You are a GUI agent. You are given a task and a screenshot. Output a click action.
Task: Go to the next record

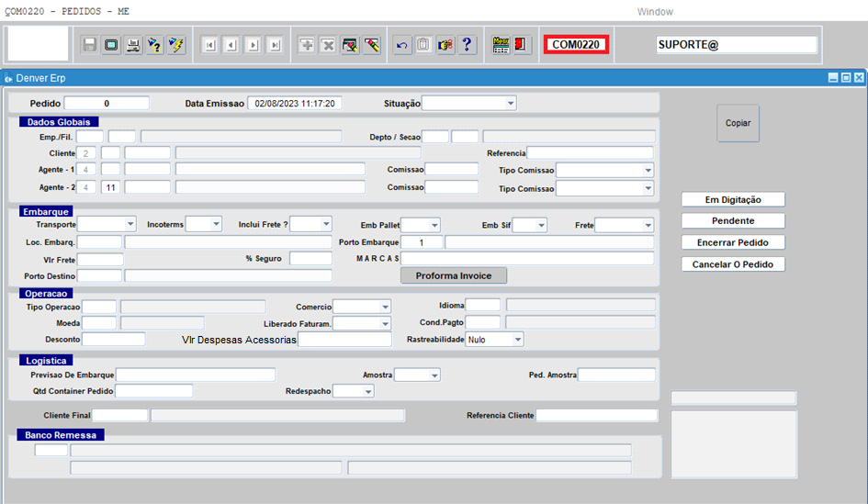253,44
